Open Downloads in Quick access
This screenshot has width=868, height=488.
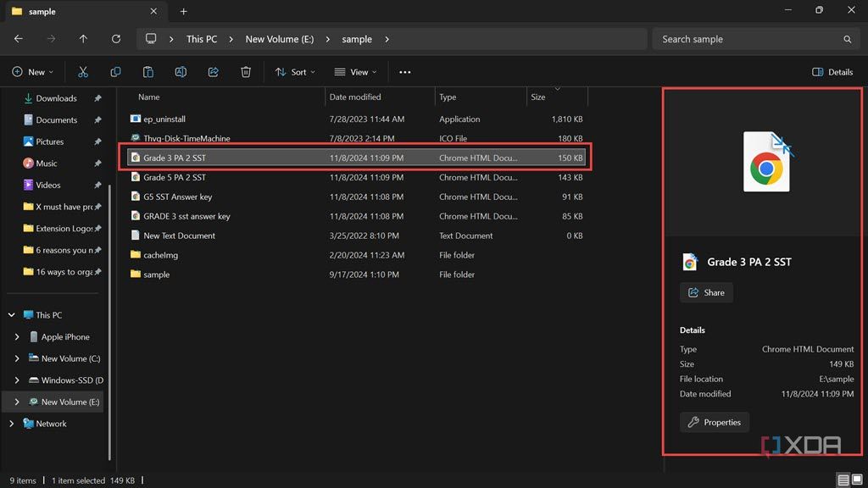[x=56, y=98]
